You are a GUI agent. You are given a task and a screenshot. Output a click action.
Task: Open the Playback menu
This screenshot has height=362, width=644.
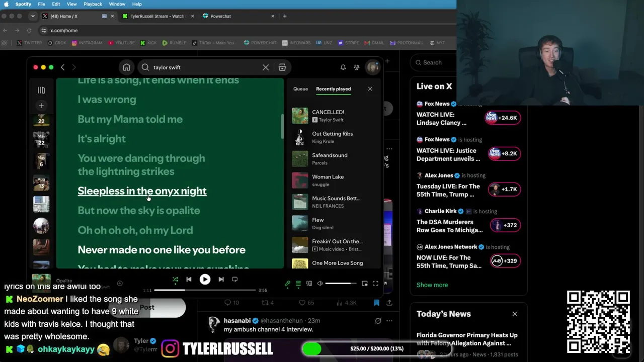pyautogui.click(x=93, y=4)
